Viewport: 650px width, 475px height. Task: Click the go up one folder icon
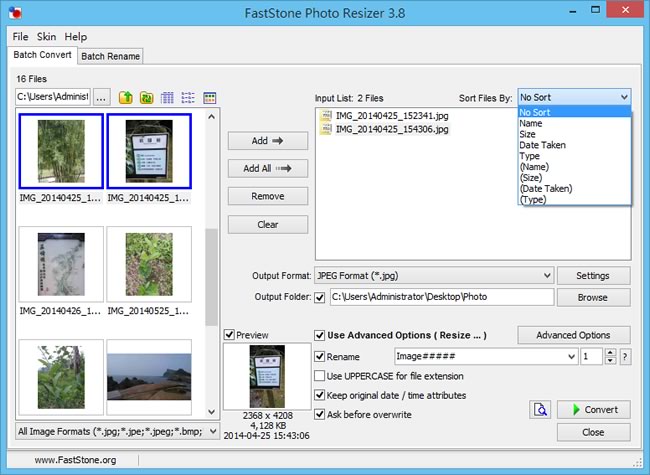pyautogui.click(x=126, y=98)
